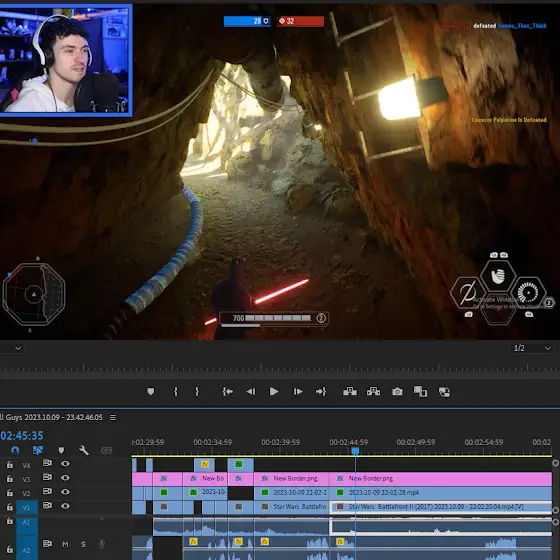Screen dimensions: 560x560
Task: Click the Mark Out button
Action: (197, 391)
